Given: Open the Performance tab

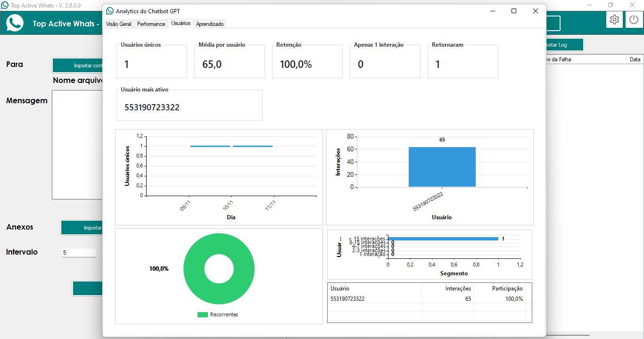Looking at the screenshot, I should [x=151, y=24].
